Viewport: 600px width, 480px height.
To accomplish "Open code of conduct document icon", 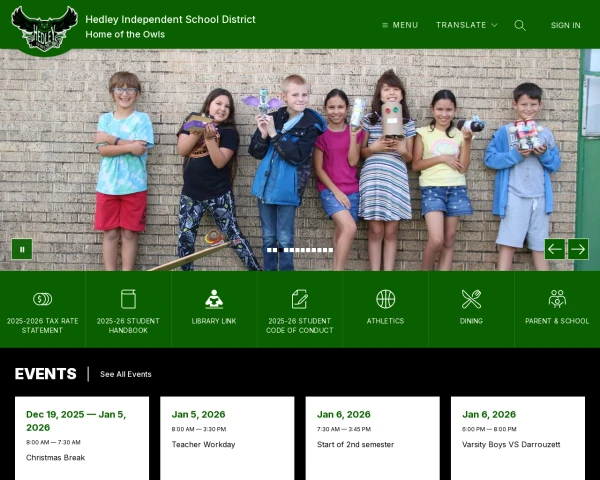I will tap(300, 299).
